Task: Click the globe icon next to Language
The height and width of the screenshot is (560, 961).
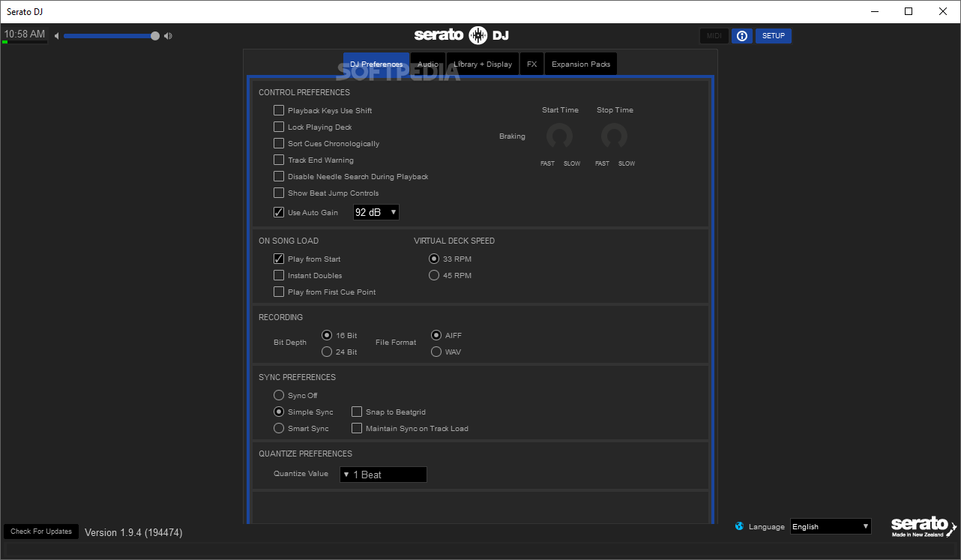Action: pos(740,526)
